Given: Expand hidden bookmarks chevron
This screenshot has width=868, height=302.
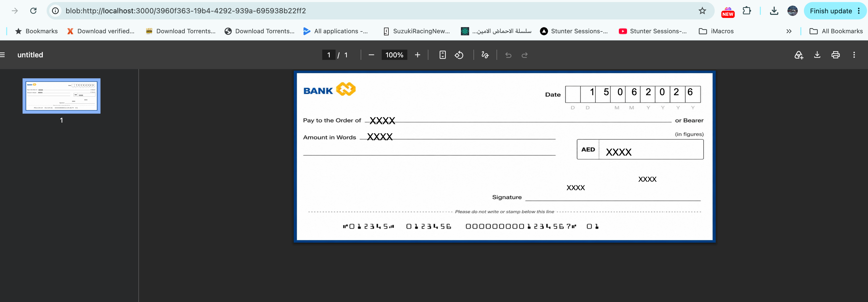Looking at the screenshot, I should click(789, 31).
